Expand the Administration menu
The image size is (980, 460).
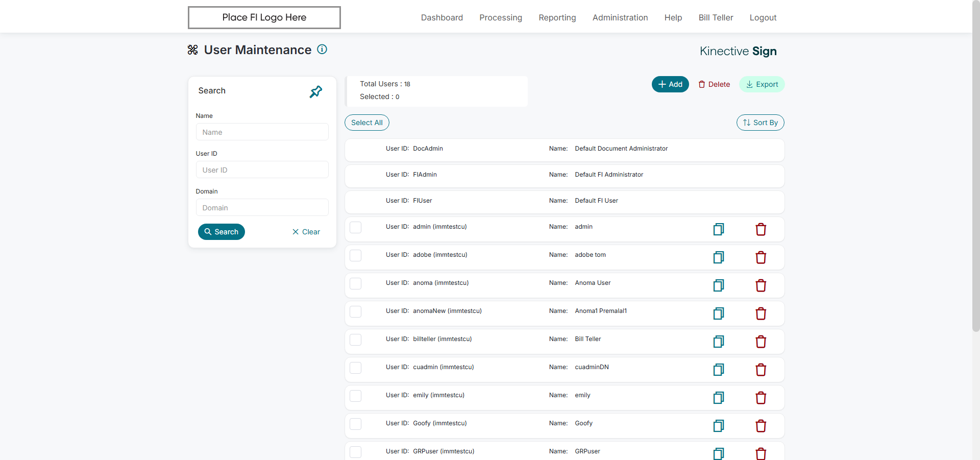pyautogui.click(x=620, y=17)
